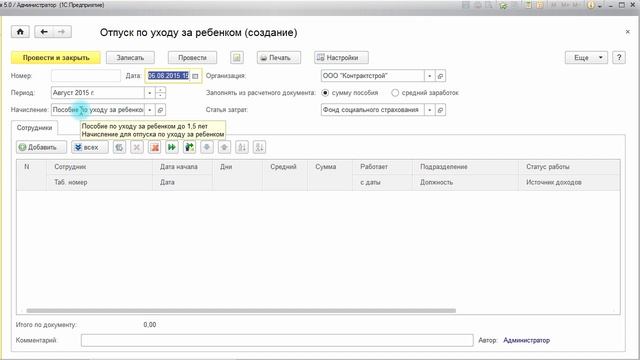Image resolution: width=640 pixels, height=360 pixels.
Task: Open the Еще dropdown menu
Action: click(586, 58)
